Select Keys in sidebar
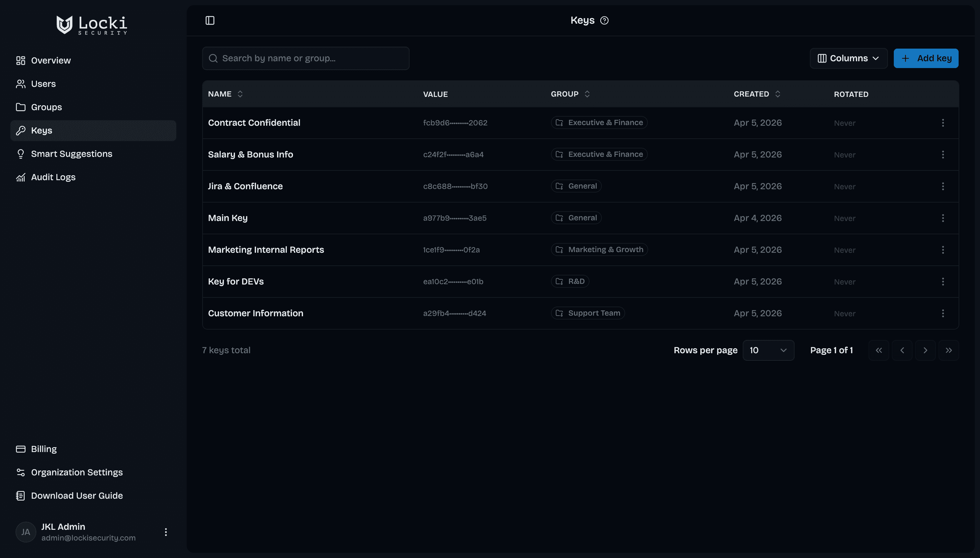Image resolution: width=980 pixels, height=558 pixels. (x=93, y=131)
